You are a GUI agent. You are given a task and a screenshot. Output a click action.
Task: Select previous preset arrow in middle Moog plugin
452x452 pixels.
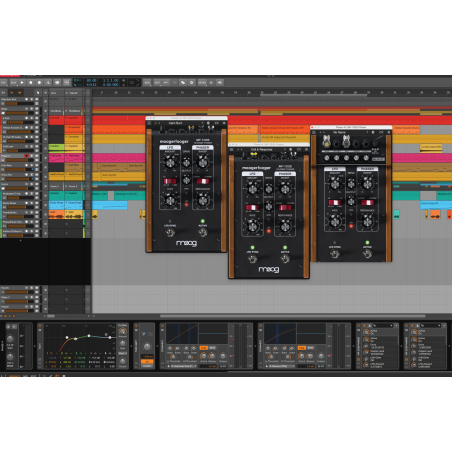238,150
